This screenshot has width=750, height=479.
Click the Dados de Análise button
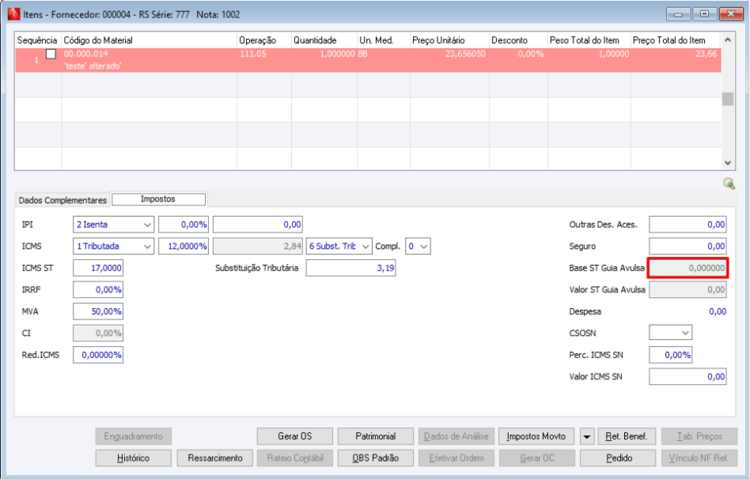456,436
